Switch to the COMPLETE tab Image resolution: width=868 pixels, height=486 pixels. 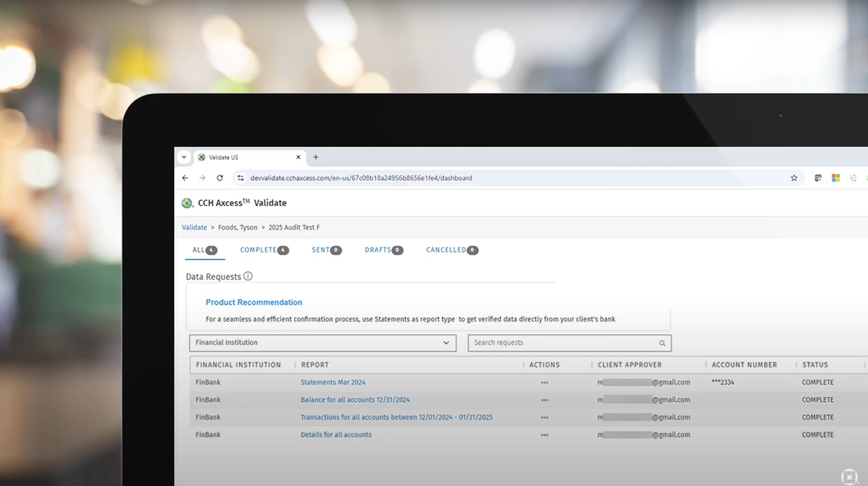(258, 250)
